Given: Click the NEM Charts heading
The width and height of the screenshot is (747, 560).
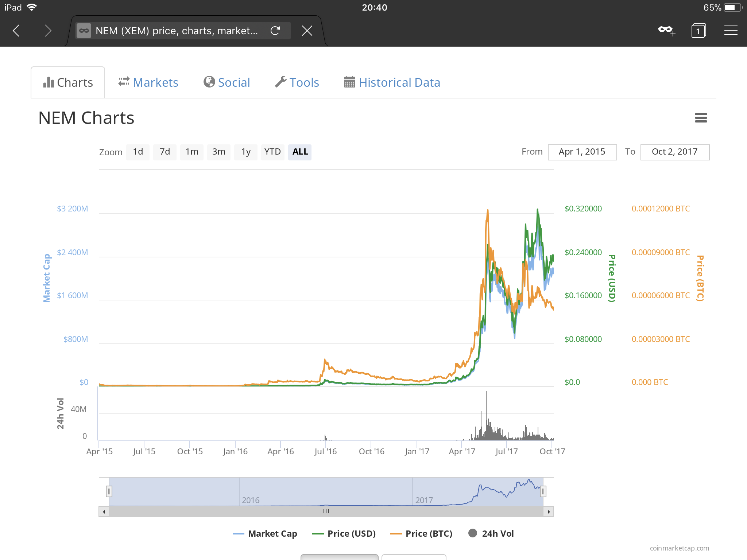Looking at the screenshot, I should (x=86, y=118).
